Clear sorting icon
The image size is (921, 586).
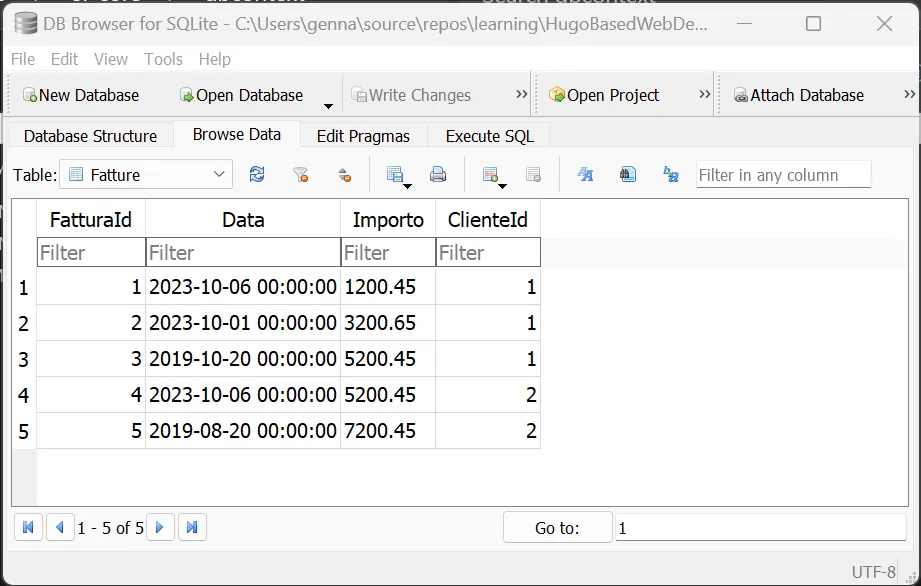[345, 174]
